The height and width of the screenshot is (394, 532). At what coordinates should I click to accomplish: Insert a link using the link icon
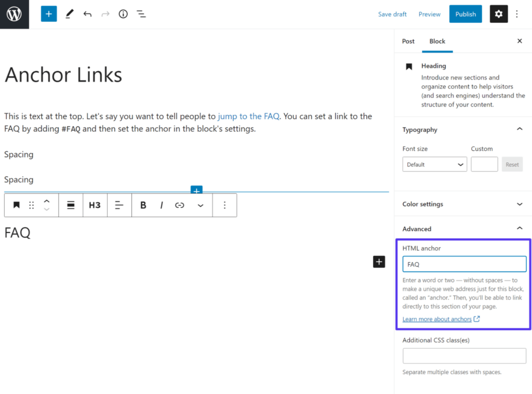[x=180, y=205]
